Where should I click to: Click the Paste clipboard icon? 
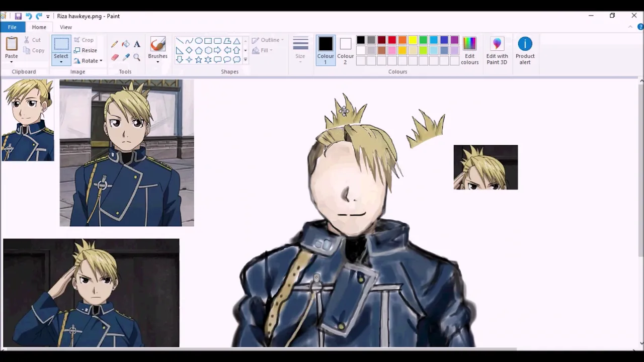pyautogui.click(x=11, y=44)
